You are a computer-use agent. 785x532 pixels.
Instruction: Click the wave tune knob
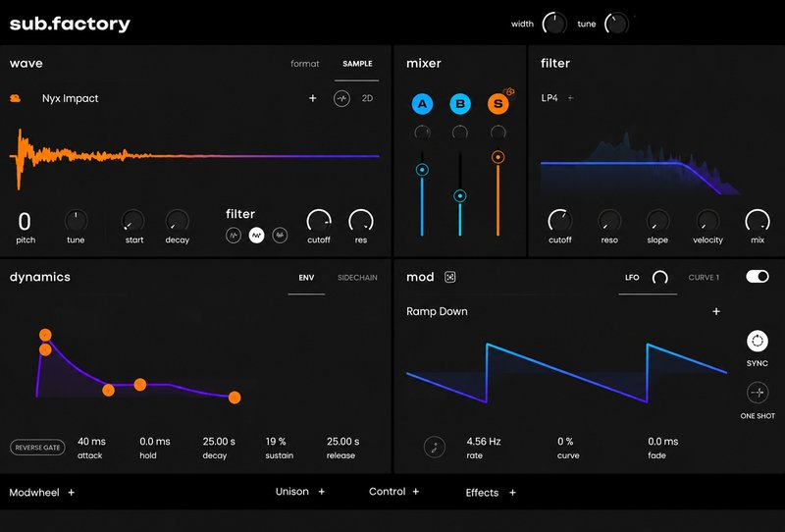tap(77, 221)
